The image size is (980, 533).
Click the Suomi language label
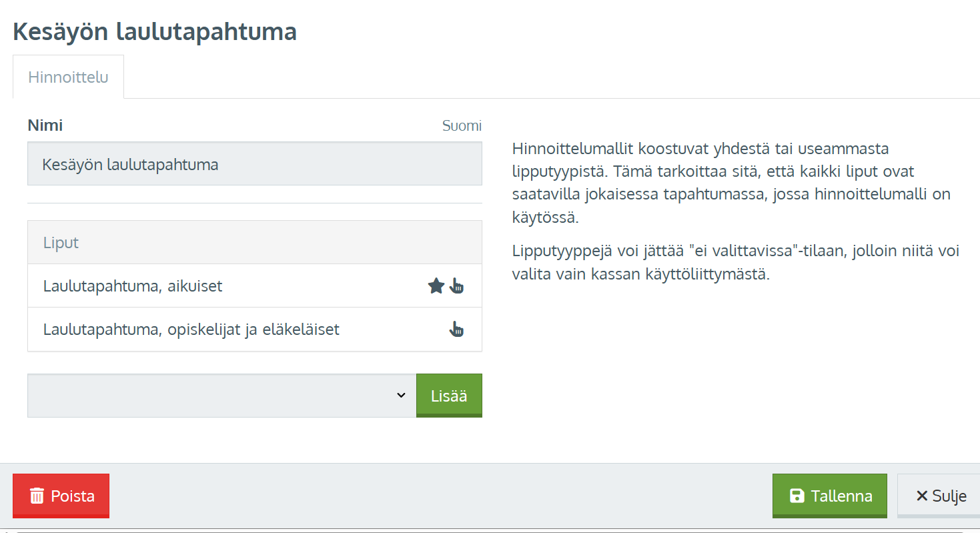tap(462, 125)
